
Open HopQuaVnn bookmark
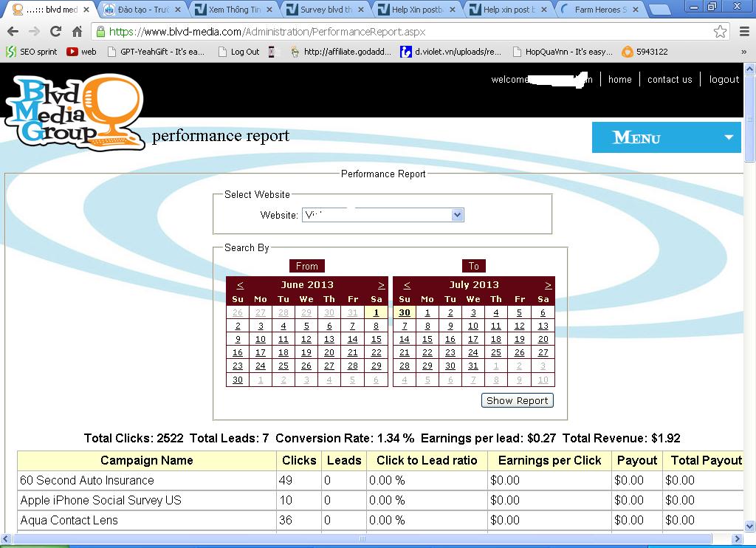pos(563,52)
